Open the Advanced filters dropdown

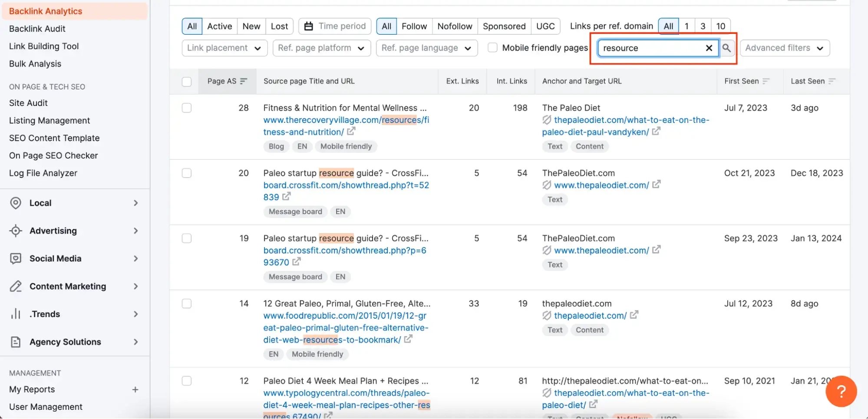coord(784,48)
